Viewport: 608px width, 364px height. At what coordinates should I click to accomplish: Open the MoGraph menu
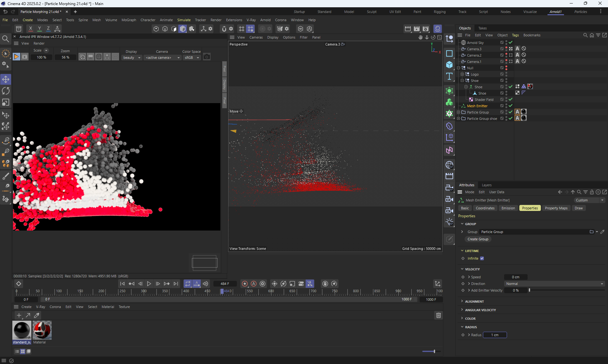pyautogui.click(x=129, y=20)
